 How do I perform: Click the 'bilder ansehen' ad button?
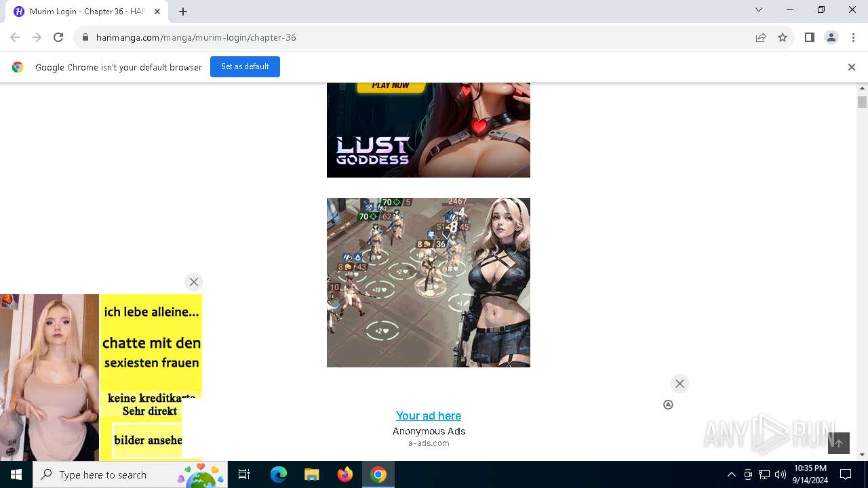[x=148, y=441]
